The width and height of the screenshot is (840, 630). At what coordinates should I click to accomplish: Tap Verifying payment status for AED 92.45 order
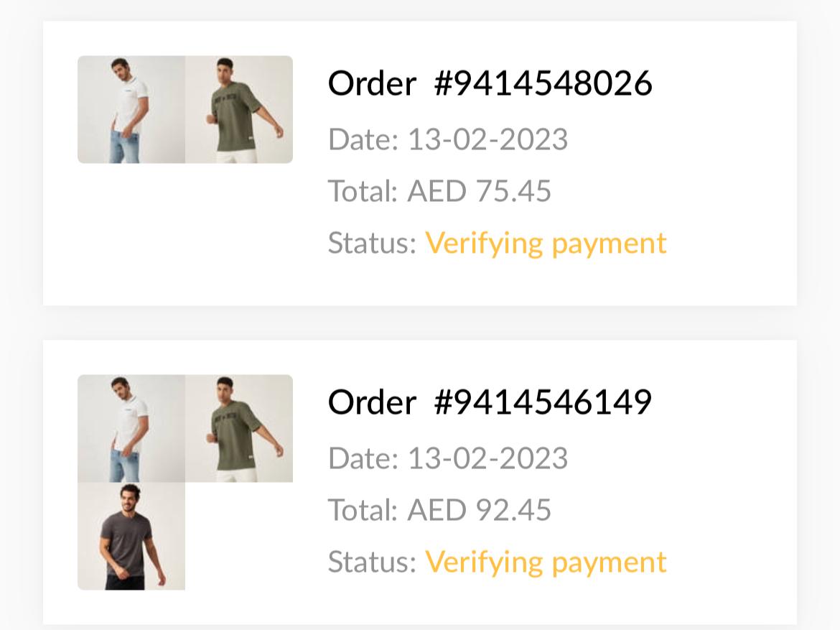click(546, 562)
